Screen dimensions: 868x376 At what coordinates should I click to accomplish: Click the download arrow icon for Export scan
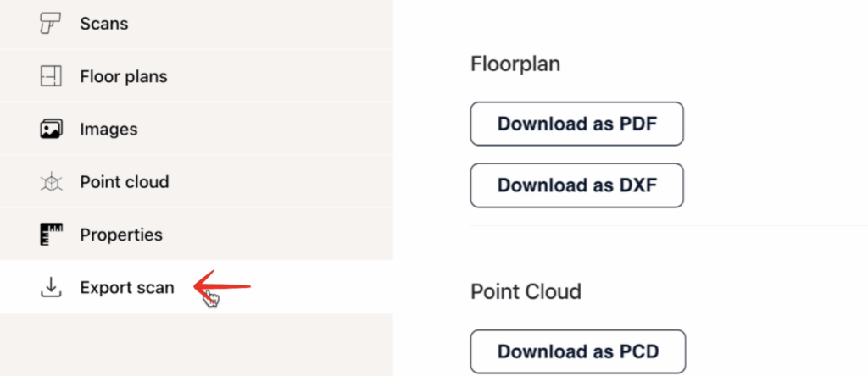[x=51, y=288]
